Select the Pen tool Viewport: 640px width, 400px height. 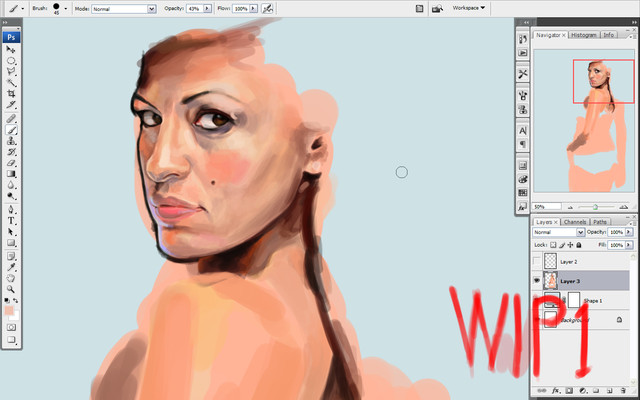click(x=11, y=210)
